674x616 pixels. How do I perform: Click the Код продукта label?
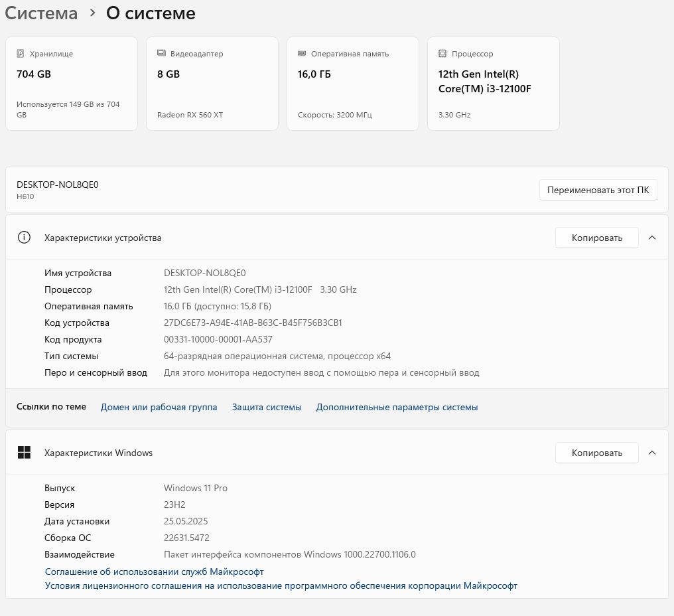click(73, 339)
